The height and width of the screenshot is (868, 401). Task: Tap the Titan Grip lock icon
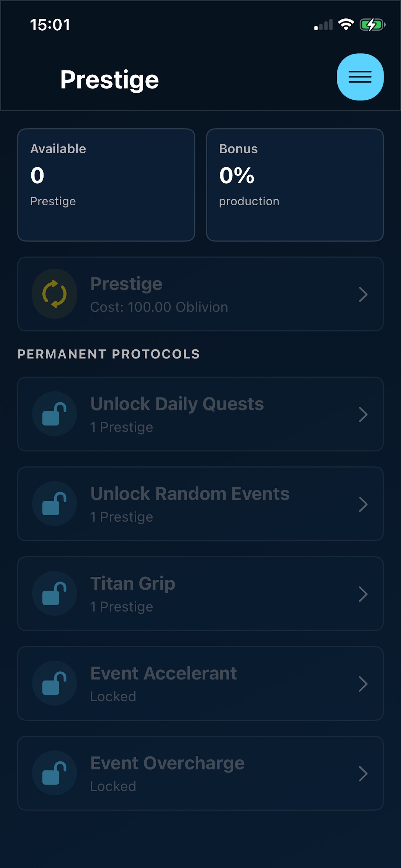(x=55, y=594)
